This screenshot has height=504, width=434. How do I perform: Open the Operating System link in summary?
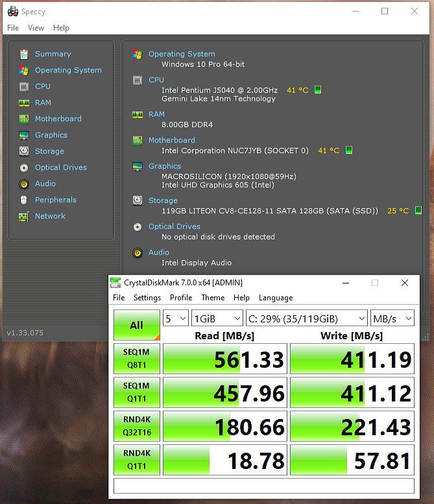click(x=182, y=54)
